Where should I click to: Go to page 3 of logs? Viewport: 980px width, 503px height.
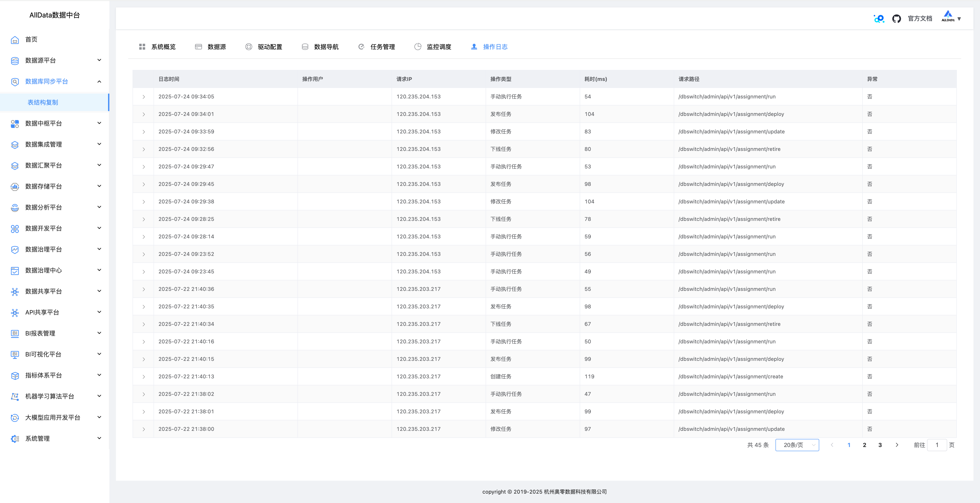click(x=880, y=445)
